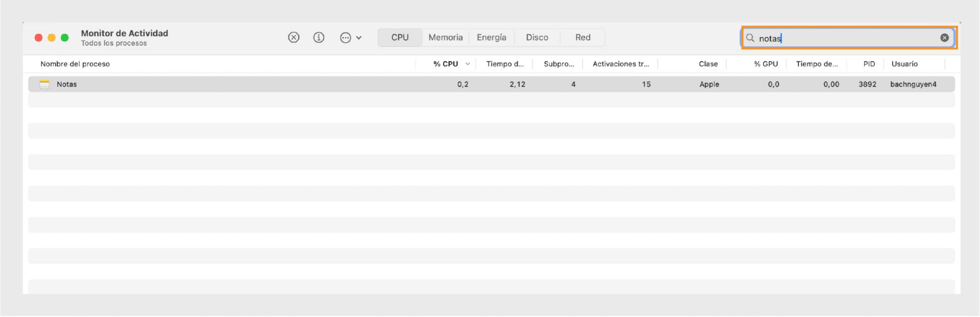This screenshot has width=980, height=317.
Task: Minimize the window with yellow button
Action: point(52,38)
